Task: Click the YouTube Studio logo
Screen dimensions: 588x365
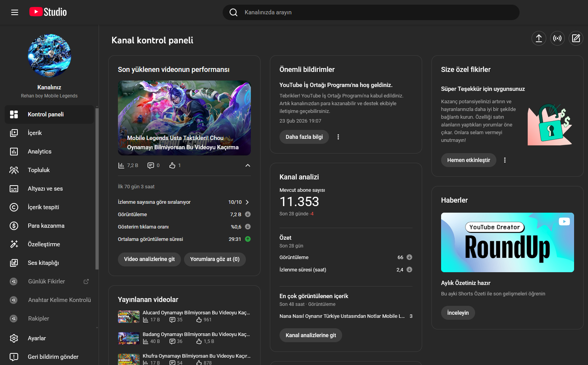Action: pos(48,12)
